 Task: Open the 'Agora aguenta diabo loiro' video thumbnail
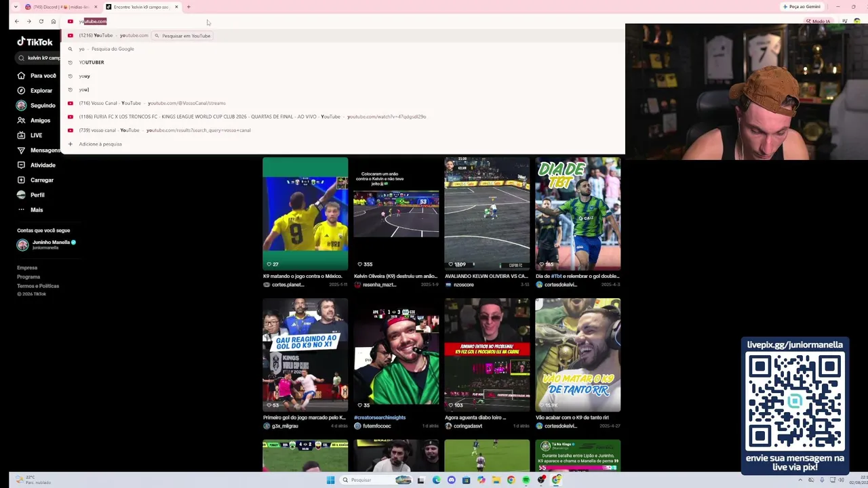(x=487, y=354)
